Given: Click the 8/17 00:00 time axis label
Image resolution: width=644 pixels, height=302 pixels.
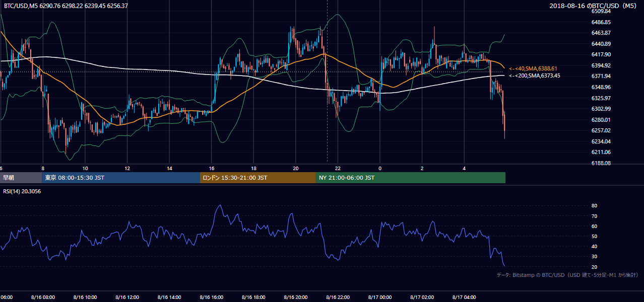Looking at the screenshot, I should [380, 297].
